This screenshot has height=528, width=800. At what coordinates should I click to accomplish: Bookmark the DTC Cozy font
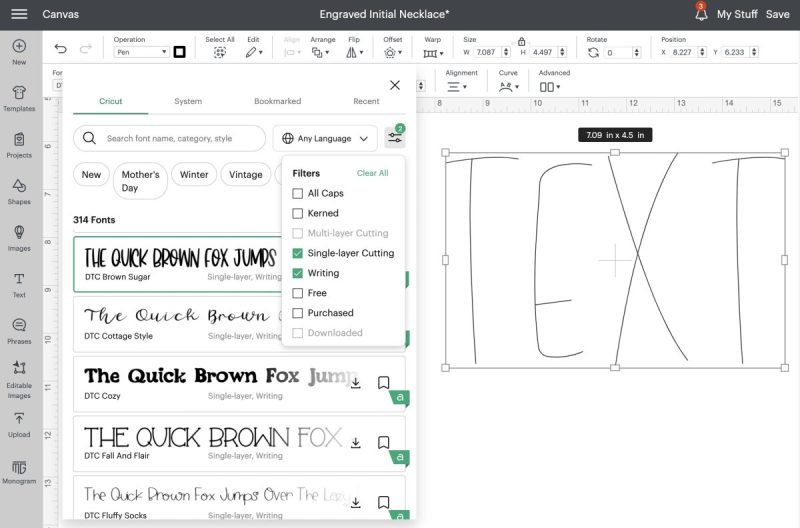pyautogui.click(x=384, y=383)
